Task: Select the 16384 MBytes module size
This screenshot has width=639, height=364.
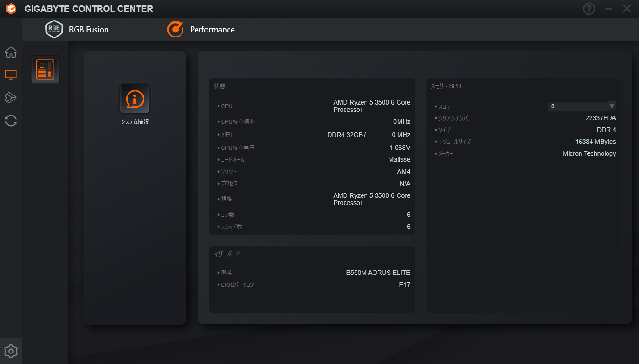Action: (596, 142)
